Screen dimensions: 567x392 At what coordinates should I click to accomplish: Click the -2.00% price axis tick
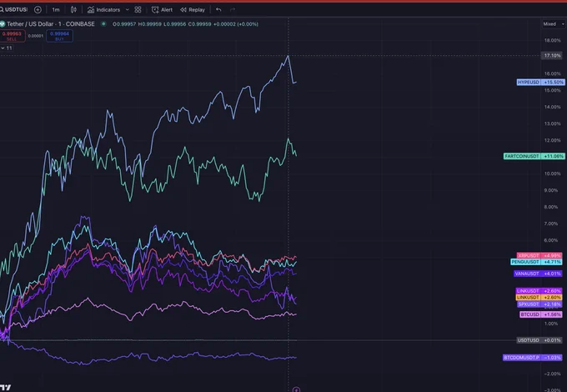553,374
